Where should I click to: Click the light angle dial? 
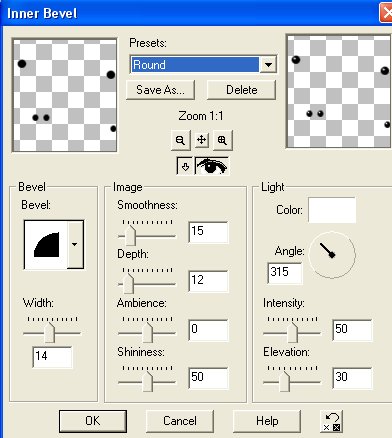point(332,255)
